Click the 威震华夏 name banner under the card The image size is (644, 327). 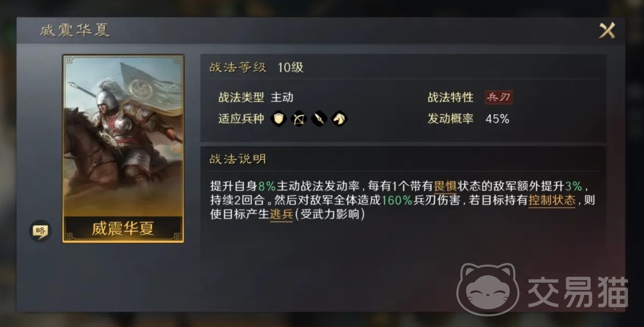pos(123,229)
